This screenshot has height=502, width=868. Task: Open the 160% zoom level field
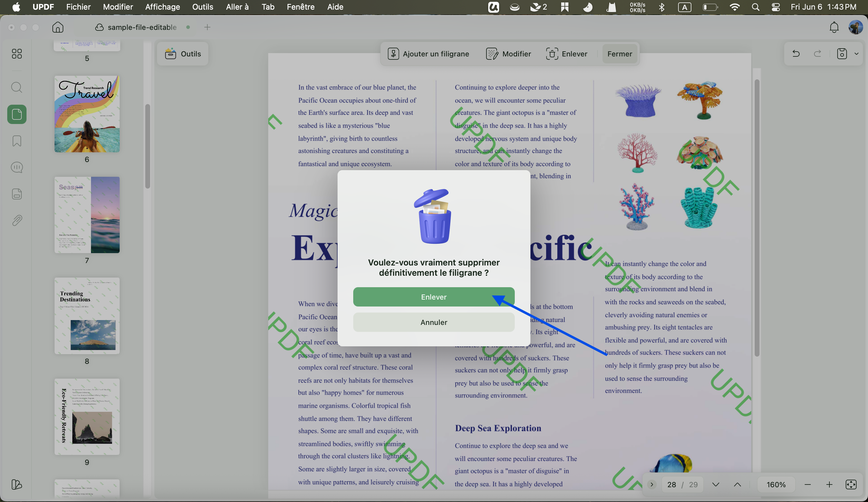776,485
